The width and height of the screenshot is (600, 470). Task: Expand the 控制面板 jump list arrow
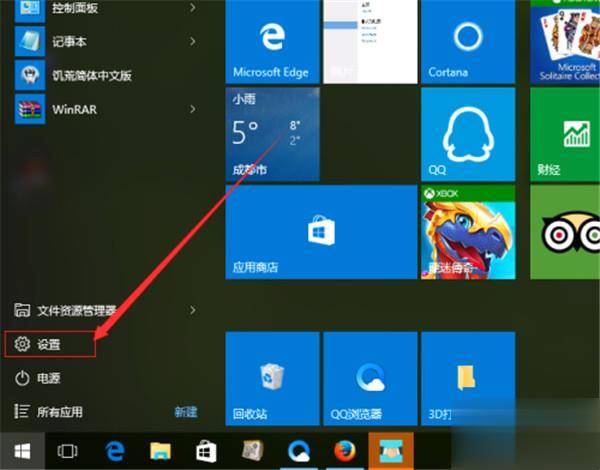click(x=193, y=8)
